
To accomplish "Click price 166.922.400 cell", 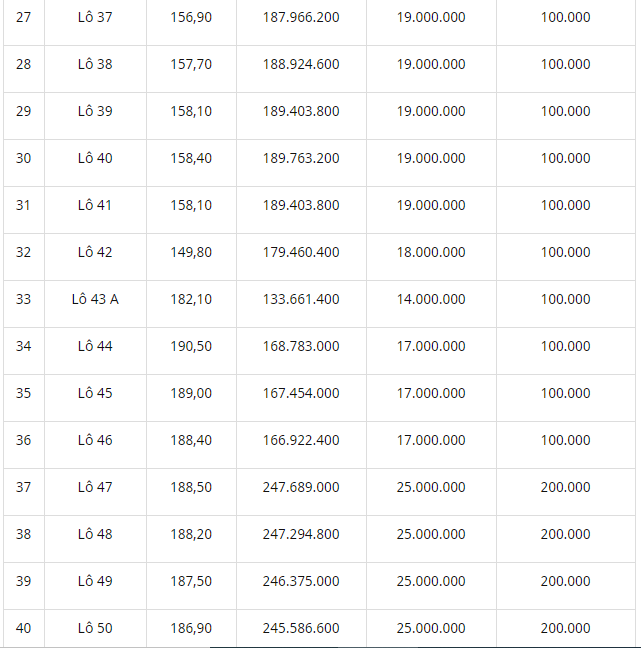I will tap(301, 440).
